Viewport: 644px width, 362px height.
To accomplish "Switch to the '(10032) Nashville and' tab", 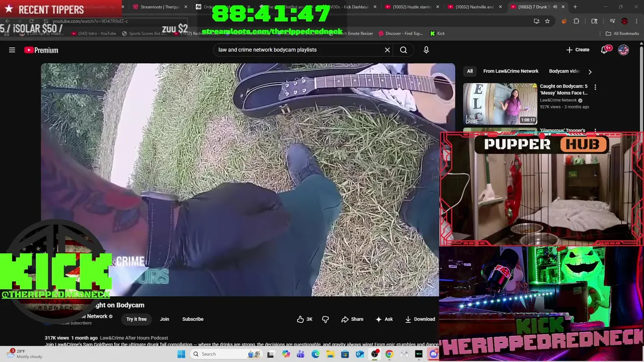I will click(x=473, y=7).
